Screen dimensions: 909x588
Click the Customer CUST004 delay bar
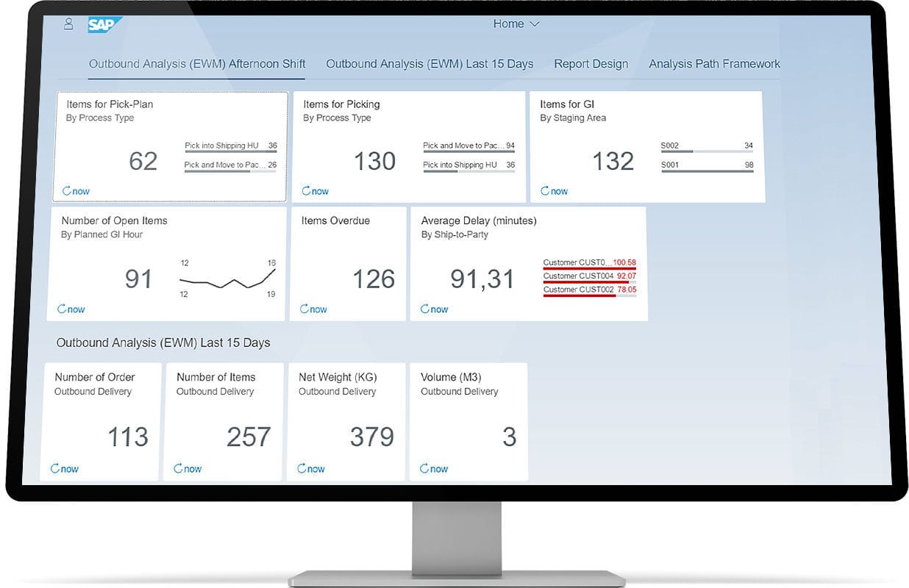(588, 276)
